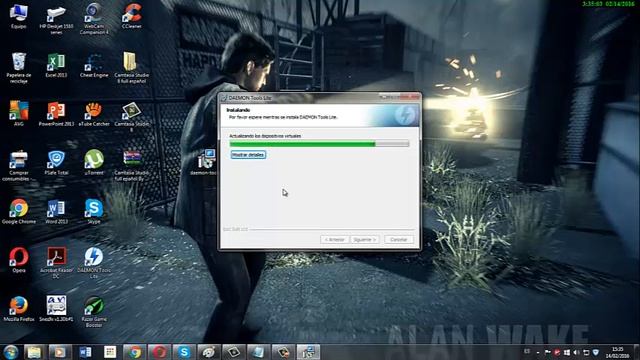The height and width of the screenshot is (360, 640).
Task: Launch CCleaner from the desktop
Action: [131, 16]
